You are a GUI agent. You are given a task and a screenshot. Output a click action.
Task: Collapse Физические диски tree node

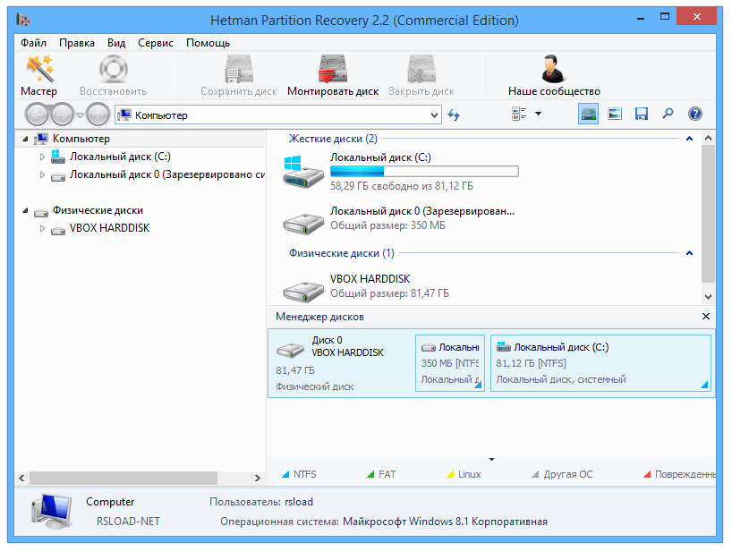25,211
